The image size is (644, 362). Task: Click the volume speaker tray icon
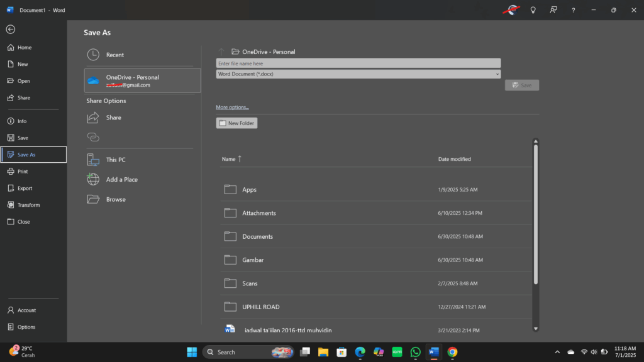(594, 352)
